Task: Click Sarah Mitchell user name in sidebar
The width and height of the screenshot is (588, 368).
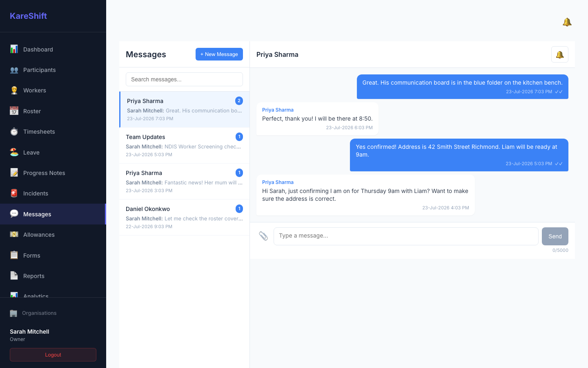Action: click(29, 332)
